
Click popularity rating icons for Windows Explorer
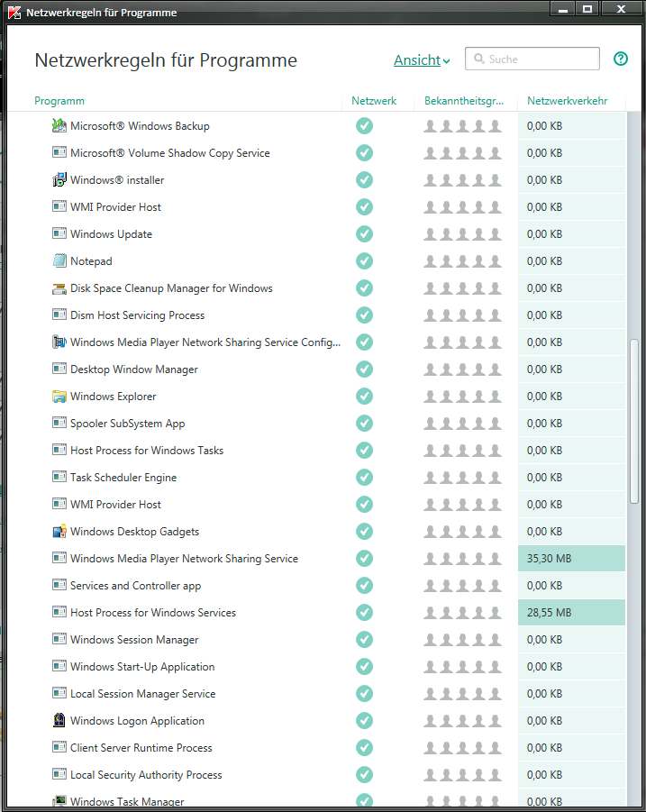[463, 397]
